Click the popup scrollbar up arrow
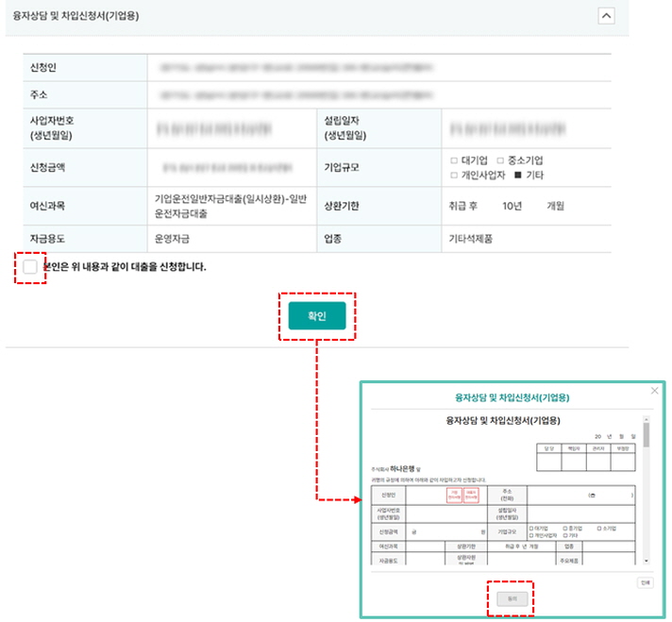 [647, 416]
